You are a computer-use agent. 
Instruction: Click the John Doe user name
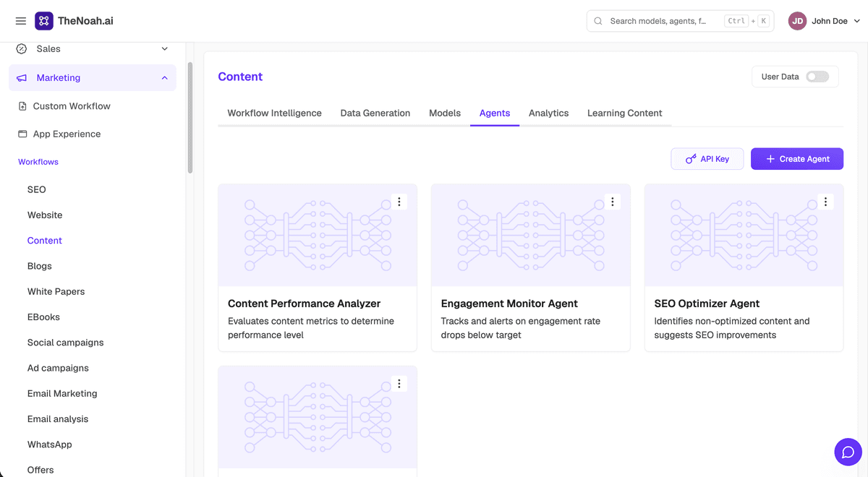point(830,21)
